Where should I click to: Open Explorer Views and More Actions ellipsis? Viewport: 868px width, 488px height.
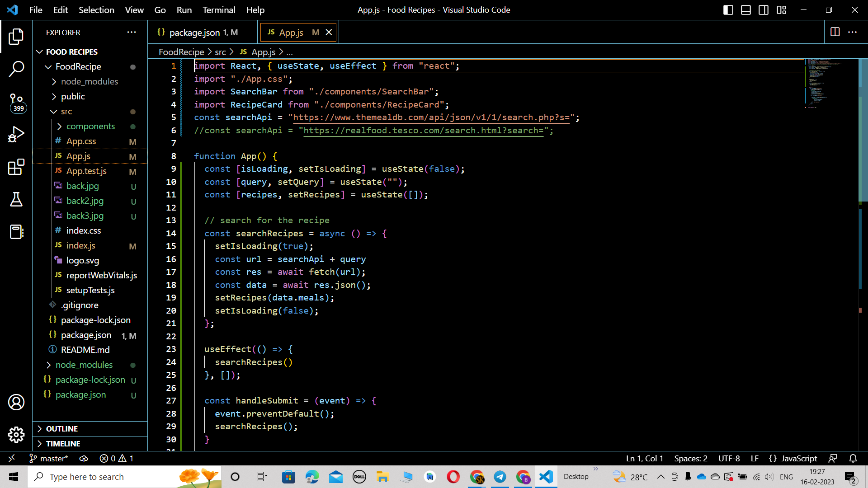point(132,32)
